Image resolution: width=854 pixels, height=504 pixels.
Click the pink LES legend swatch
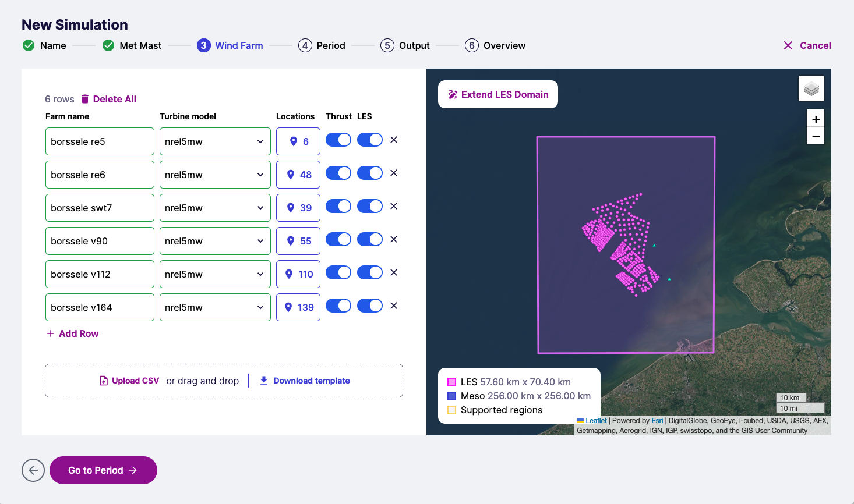click(451, 382)
